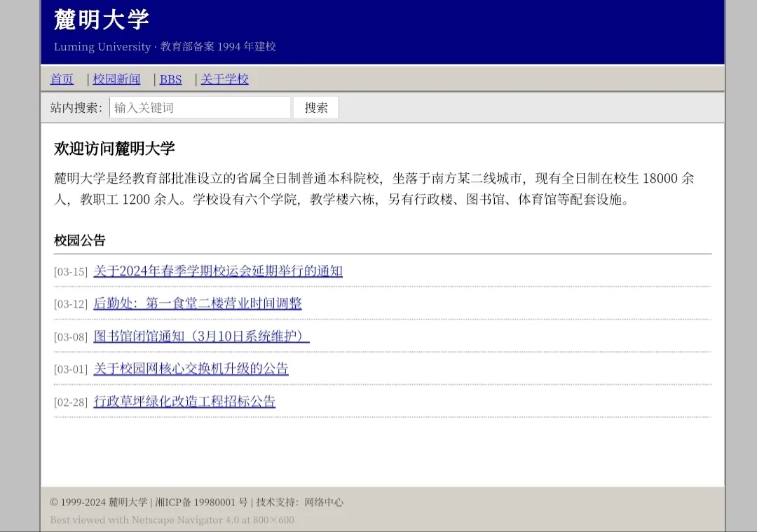Open 第一食堂二楼营业时间调整 notice

tap(198, 303)
